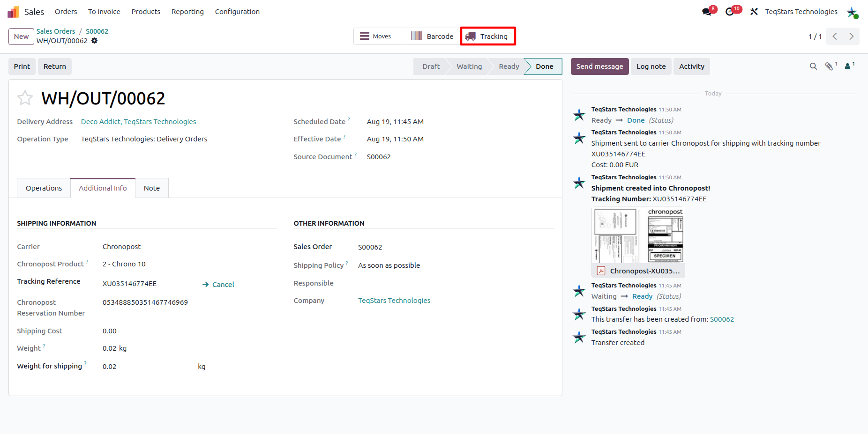This screenshot has width=868, height=434.
Task: Click the Return button
Action: 55,66
